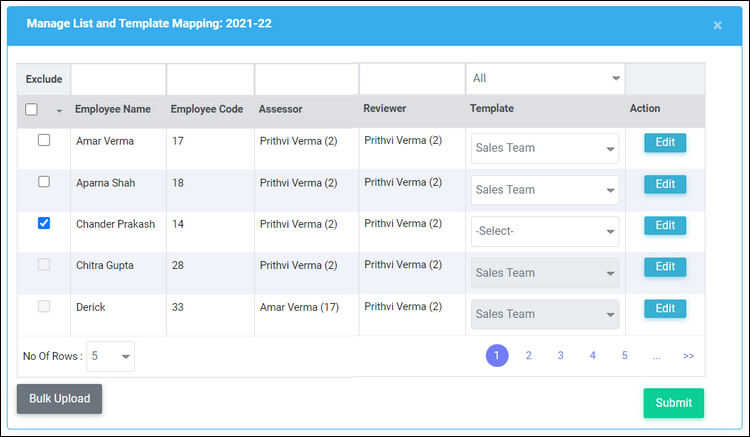
Task: Check the exclude box for Amar Verma
Action: tap(44, 140)
